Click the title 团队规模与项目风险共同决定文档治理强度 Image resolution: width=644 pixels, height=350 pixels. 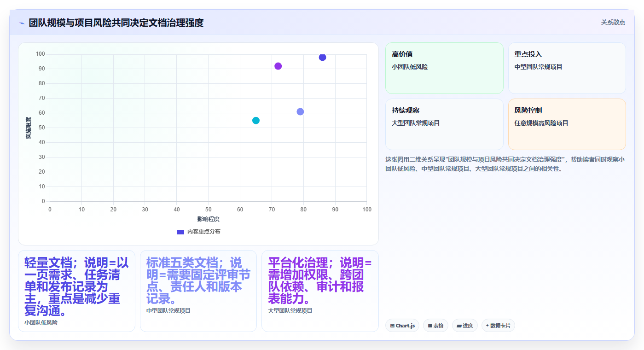(116, 23)
